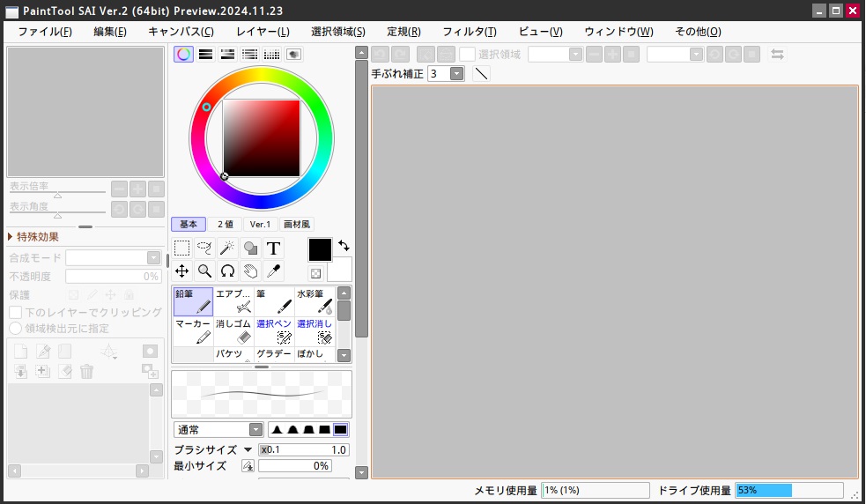Select 領域検出元に指定 radio button
The image size is (866, 504).
click(16, 328)
